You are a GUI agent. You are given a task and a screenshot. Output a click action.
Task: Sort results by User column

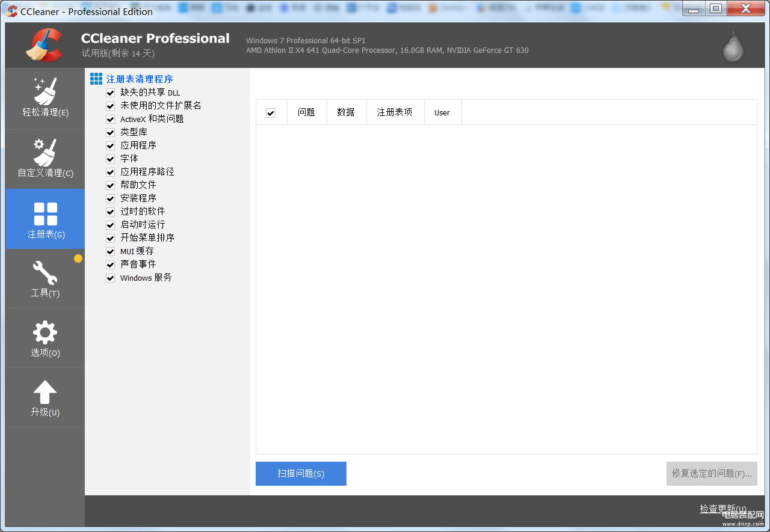click(442, 112)
